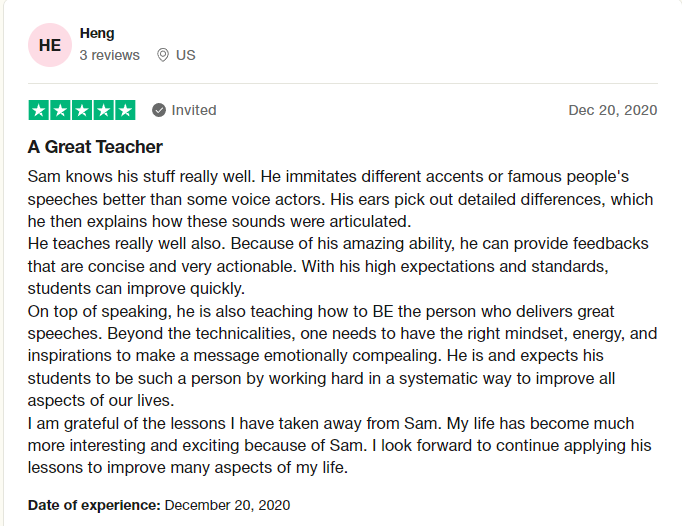Click the pink HE avatar circle
This screenshot has width=682, height=526.
[x=49, y=45]
